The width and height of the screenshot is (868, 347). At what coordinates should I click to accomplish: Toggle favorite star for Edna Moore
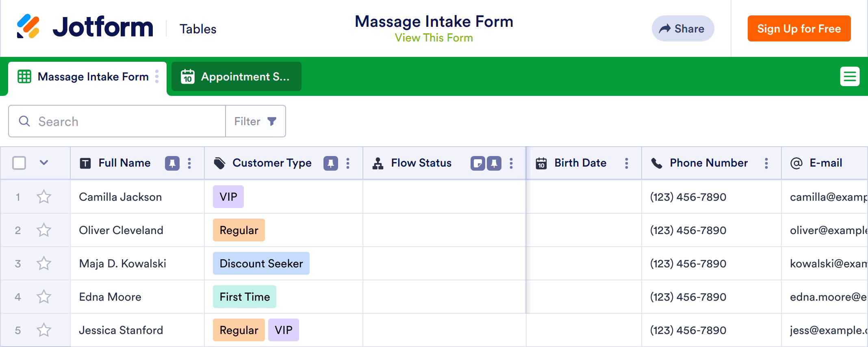[44, 297]
